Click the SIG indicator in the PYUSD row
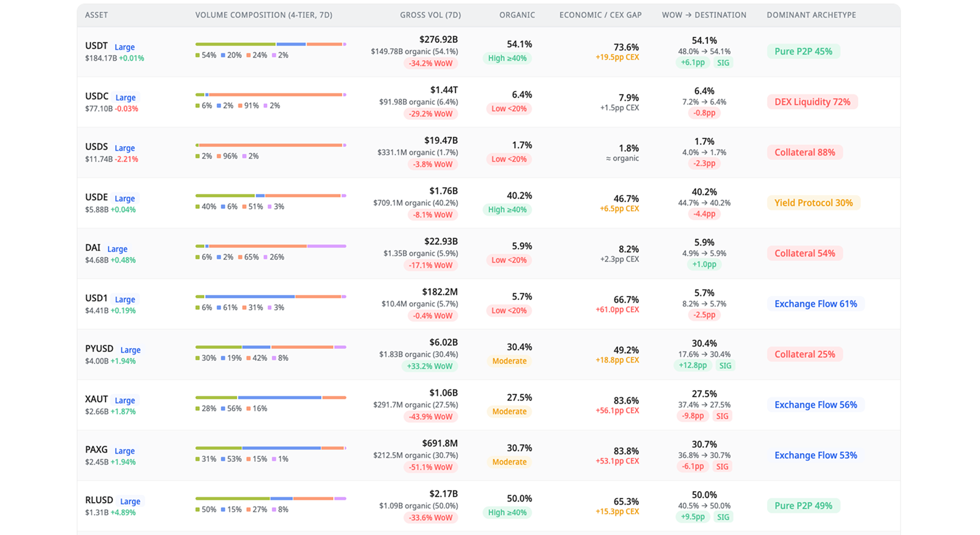This screenshot has height=535, width=980. coord(725,365)
